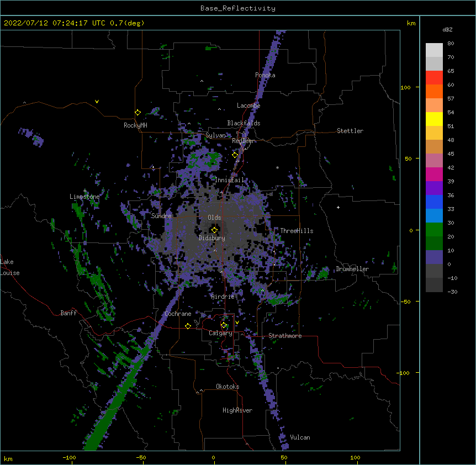Click the Sylvan town label

pos(215,135)
